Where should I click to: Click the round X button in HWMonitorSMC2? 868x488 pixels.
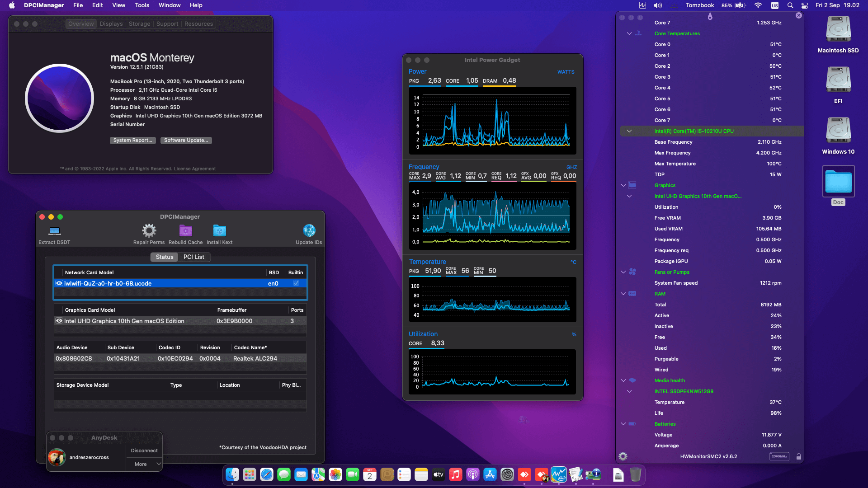point(799,15)
